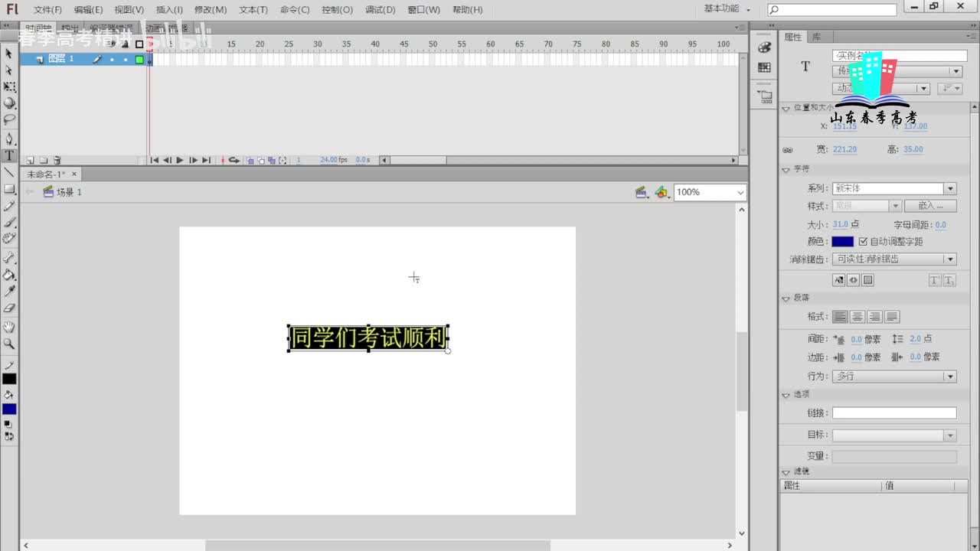
Task: Select the Free Transform tool
Action: point(9,87)
